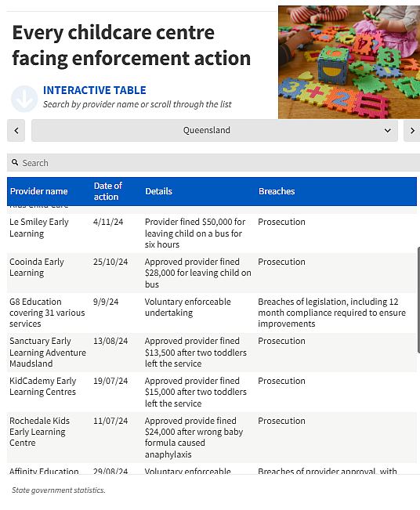Select the G8 Education provider row
420x510 pixels.
(x=212, y=313)
